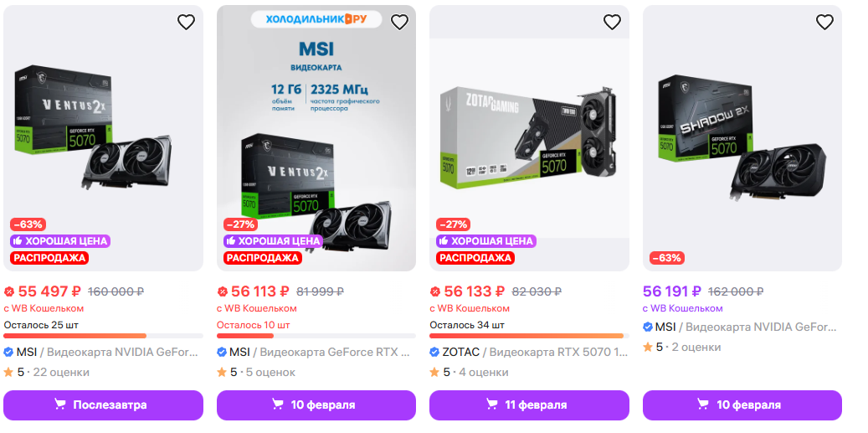Click Хорошая цена badge on first MSI card

(60, 241)
